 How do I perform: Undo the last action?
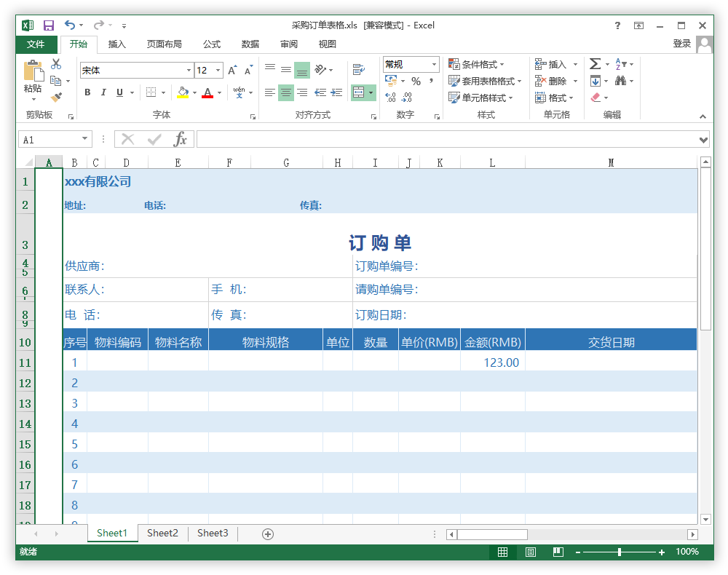(x=70, y=25)
